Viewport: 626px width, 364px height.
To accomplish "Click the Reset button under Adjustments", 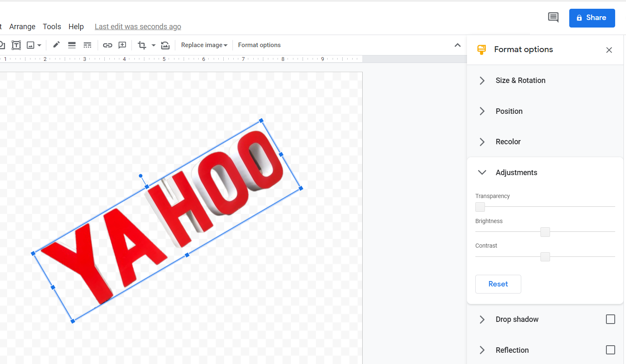I will [498, 284].
